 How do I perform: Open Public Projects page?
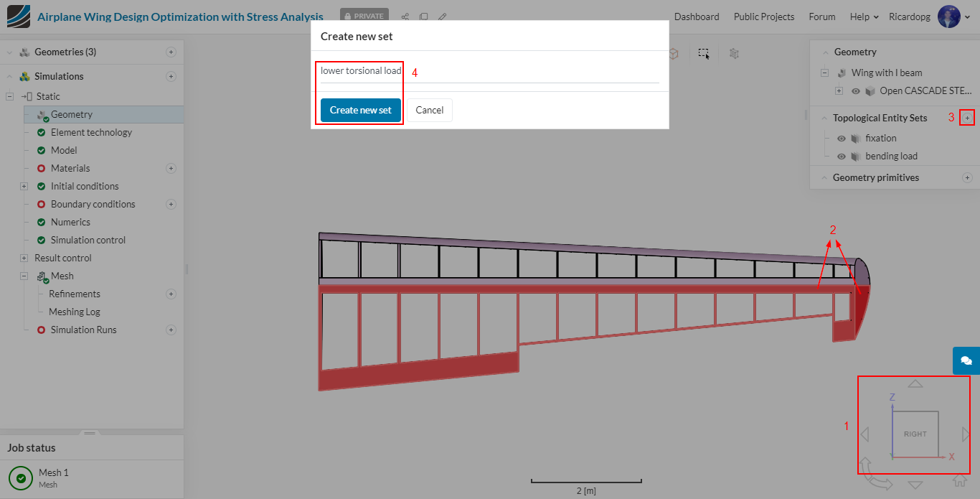point(764,17)
